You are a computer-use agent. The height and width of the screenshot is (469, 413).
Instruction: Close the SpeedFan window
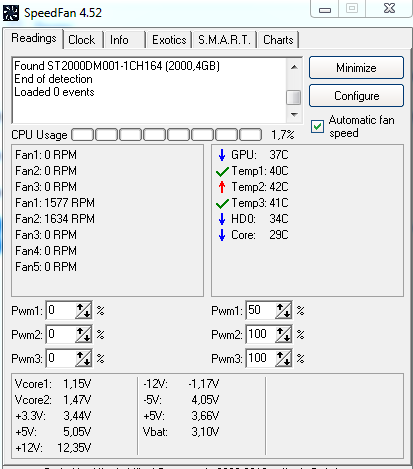(x=389, y=8)
